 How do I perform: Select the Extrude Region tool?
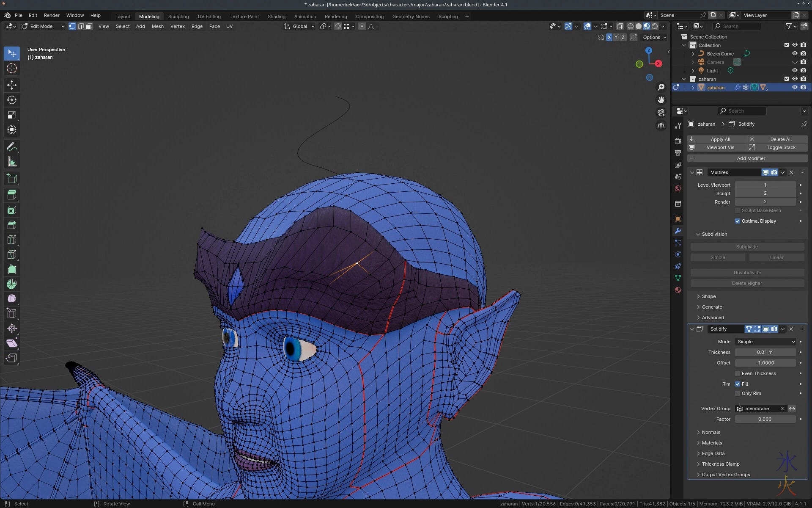point(12,195)
